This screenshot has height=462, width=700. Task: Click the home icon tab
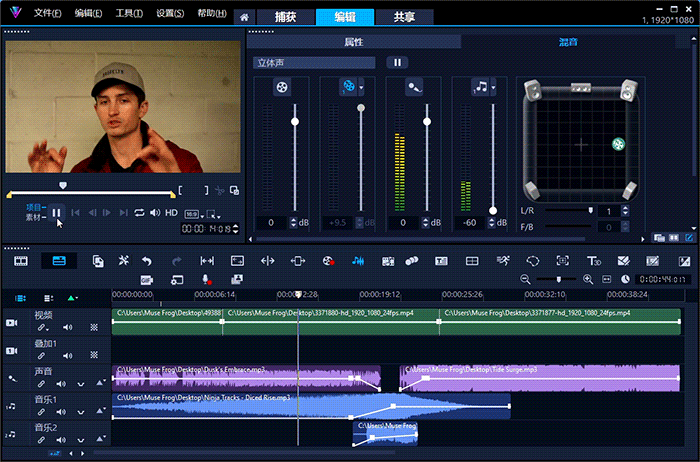[245, 18]
